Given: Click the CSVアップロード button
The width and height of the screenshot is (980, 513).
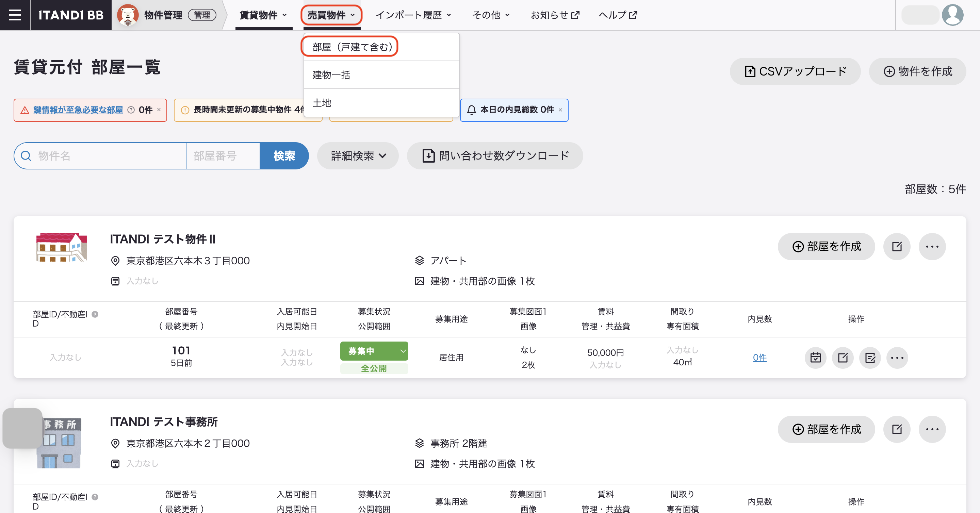Looking at the screenshot, I should point(795,71).
